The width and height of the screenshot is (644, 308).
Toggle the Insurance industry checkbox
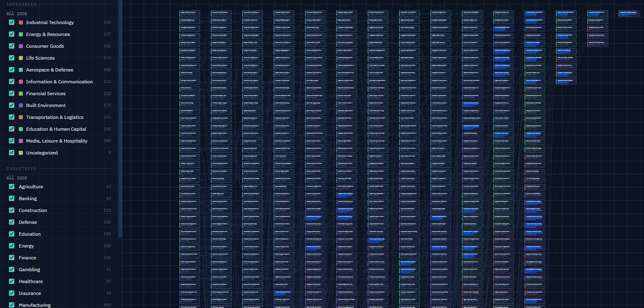click(12, 293)
